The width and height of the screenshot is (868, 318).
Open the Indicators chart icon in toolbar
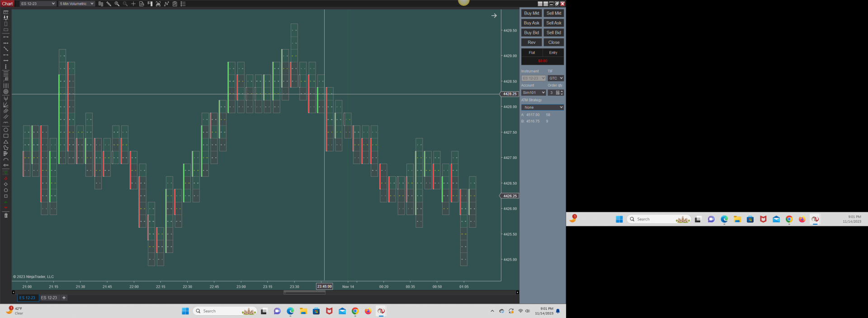(x=158, y=4)
